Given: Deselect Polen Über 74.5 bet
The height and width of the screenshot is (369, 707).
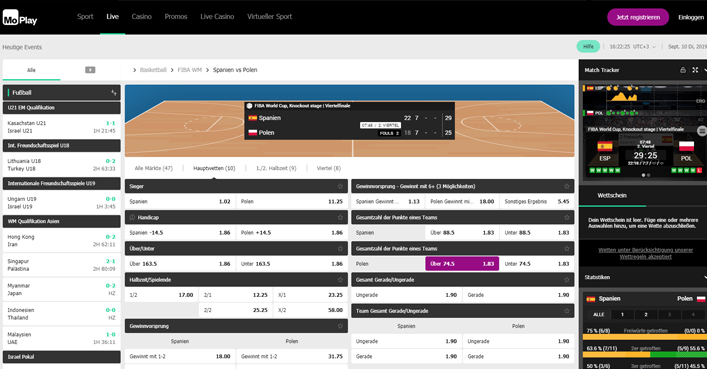Looking at the screenshot, I should click(x=462, y=263).
